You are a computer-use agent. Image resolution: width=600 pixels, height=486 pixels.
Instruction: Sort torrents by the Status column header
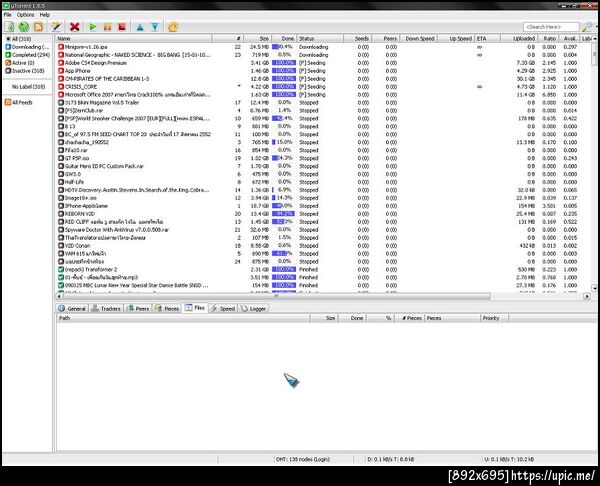point(320,39)
